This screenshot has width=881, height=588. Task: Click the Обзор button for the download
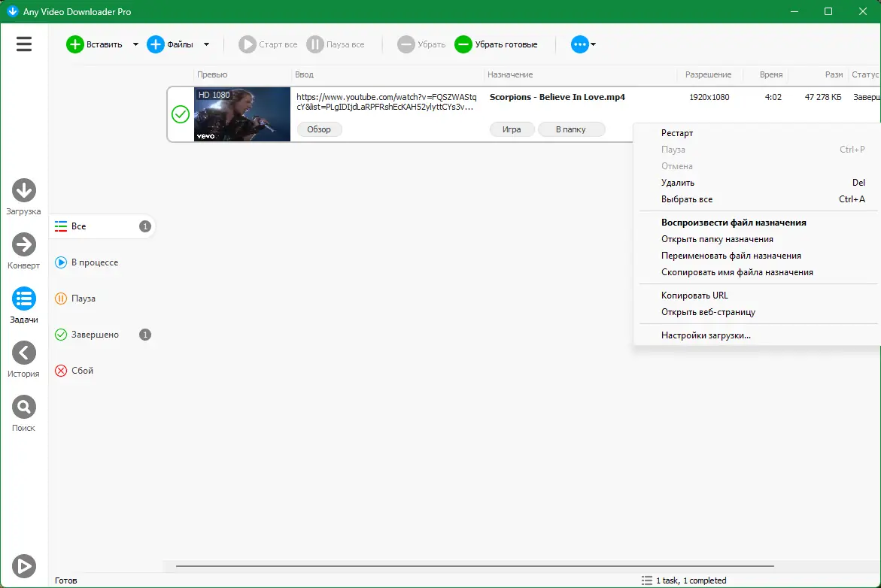point(319,129)
